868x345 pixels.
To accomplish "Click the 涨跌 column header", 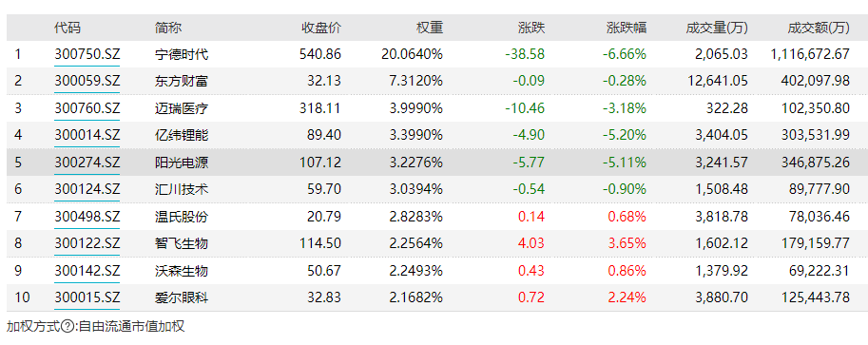I will [x=531, y=28].
